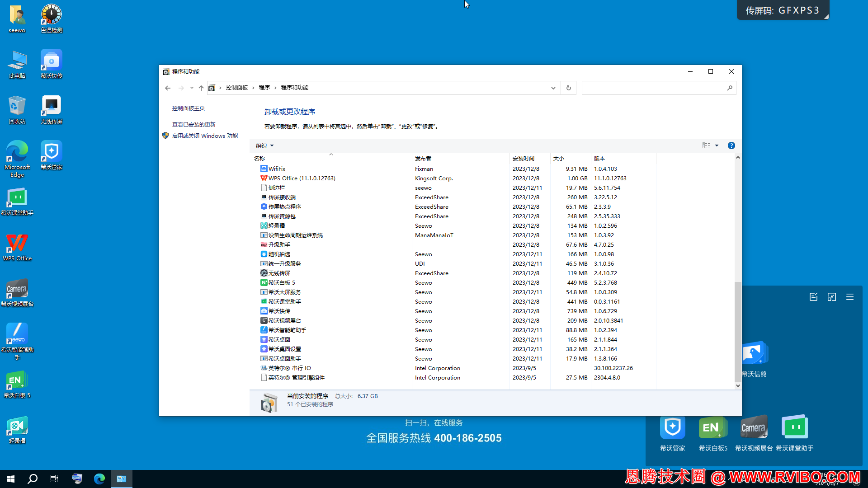Click 程序 in the breadcrumb
868x488 pixels.
point(264,88)
